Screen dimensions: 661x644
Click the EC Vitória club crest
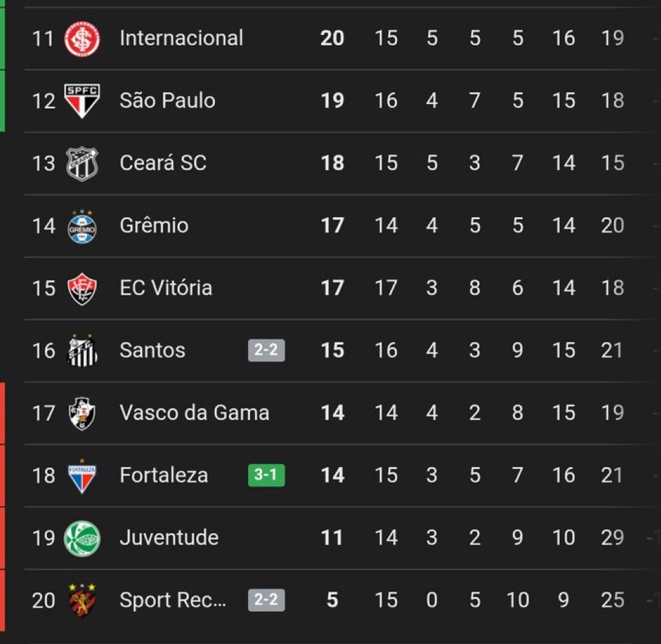pos(82,288)
